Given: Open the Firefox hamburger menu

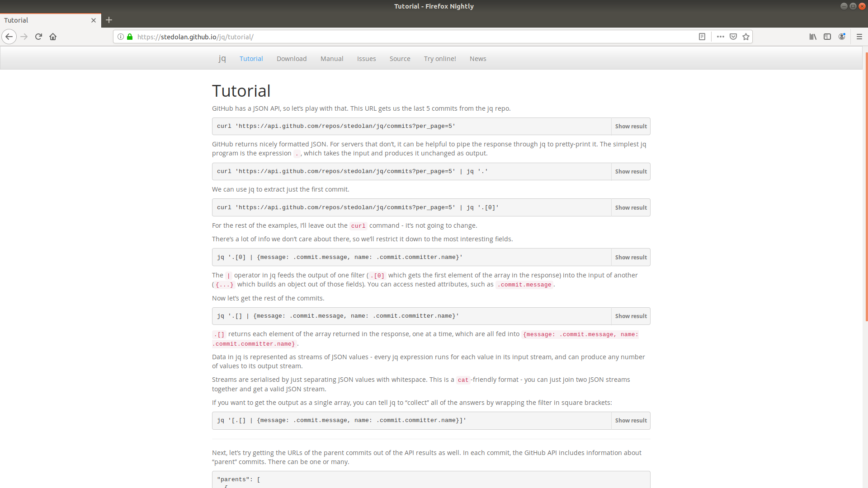Looking at the screenshot, I should [x=860, y=37].
